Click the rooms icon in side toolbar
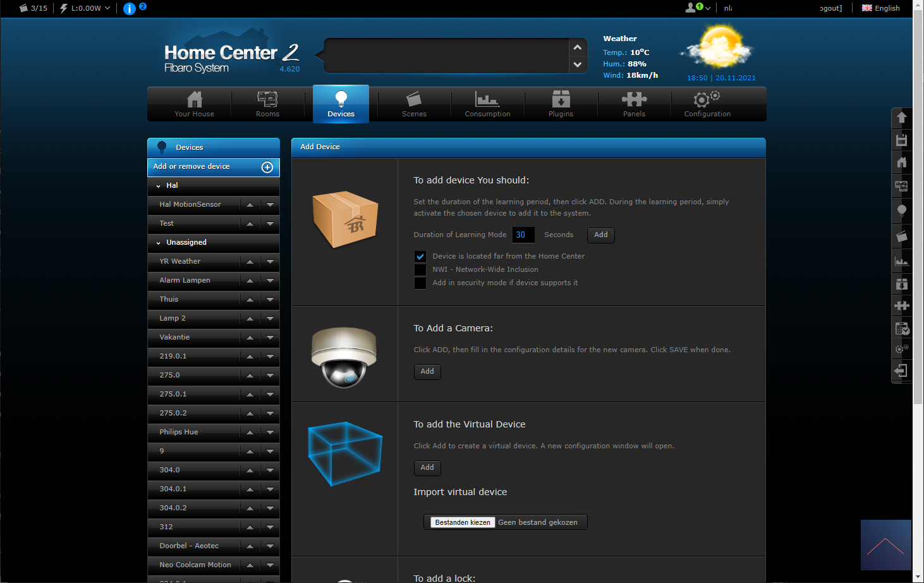924x583 pixels. pyautogui.click(x=902, y=186)
